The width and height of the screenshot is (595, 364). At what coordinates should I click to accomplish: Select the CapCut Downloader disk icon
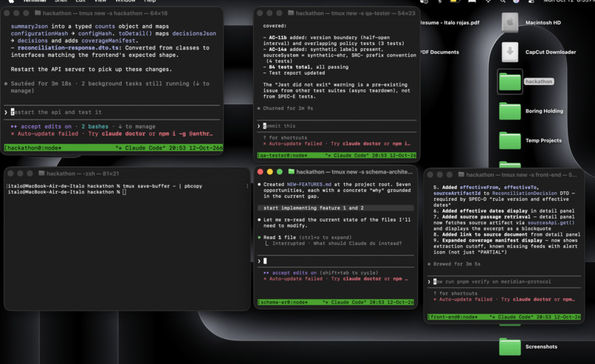510,52
